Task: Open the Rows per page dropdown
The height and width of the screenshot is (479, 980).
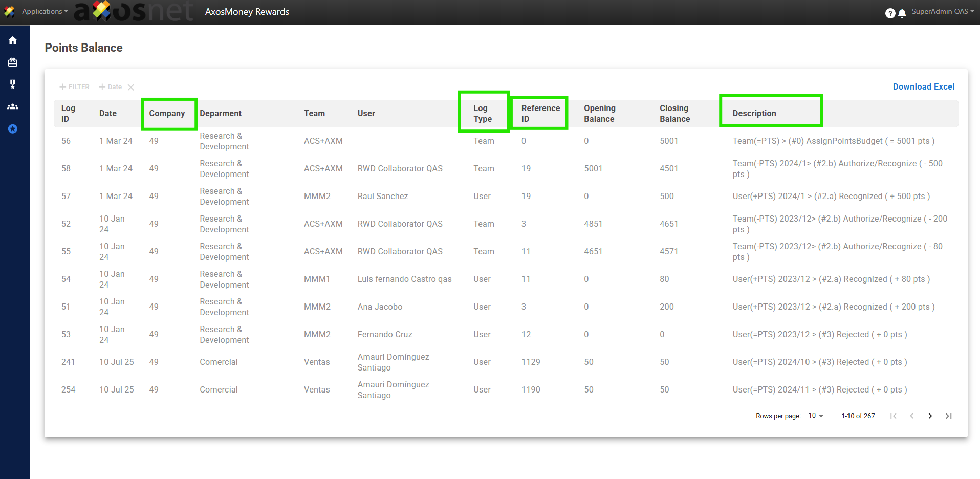Action: pos(816,416)
